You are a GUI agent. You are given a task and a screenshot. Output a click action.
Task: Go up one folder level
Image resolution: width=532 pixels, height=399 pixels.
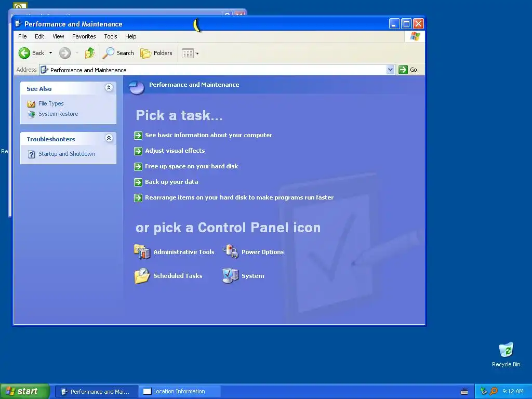coord(90,53)
